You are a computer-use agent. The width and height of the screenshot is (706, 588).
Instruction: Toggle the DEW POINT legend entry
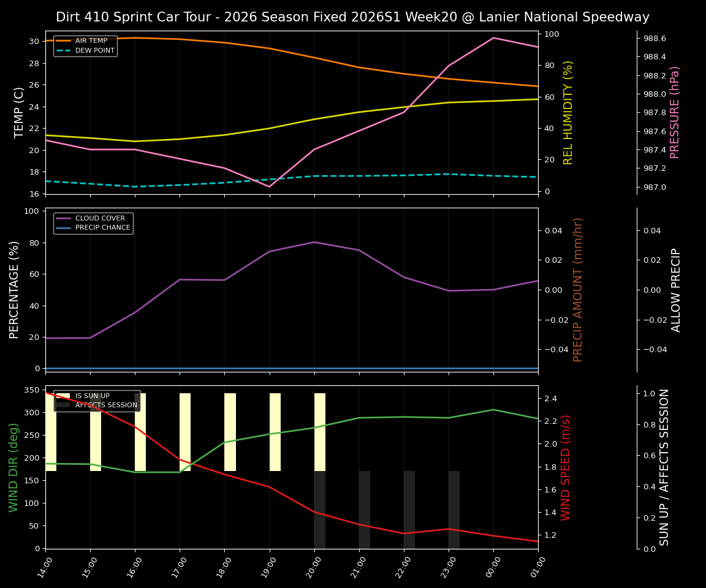87,50
